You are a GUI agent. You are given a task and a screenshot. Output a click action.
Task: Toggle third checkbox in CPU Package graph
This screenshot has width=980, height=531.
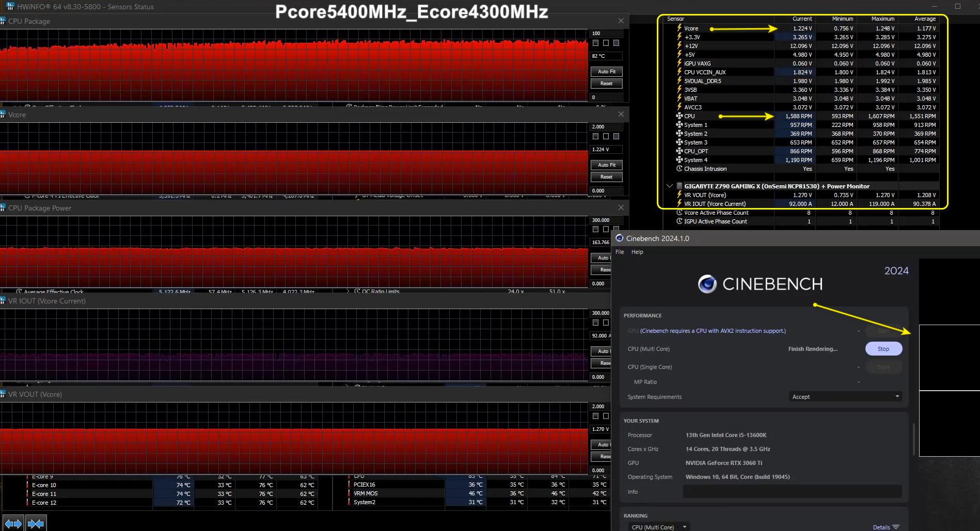point(616,43)
